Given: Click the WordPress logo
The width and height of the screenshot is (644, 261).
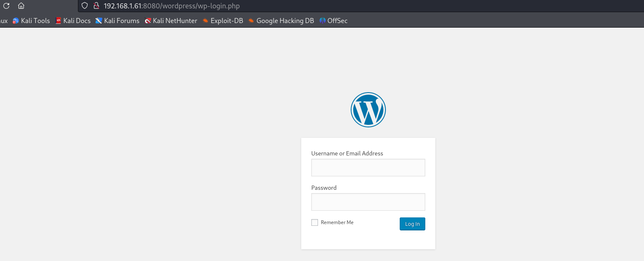Looking at the screenshot, I should [x=368, y=109].
